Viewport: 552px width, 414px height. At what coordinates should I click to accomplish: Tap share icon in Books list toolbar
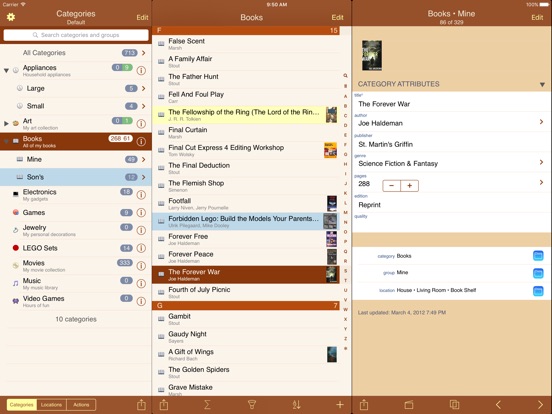(x=164, y=404)
